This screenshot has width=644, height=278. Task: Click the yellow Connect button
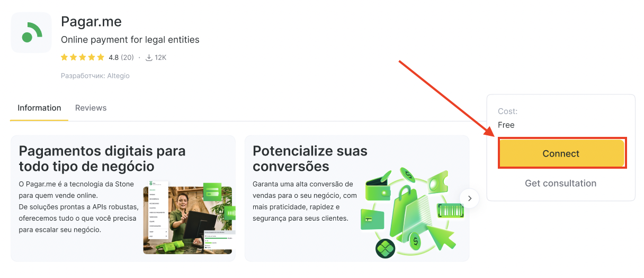561,153
